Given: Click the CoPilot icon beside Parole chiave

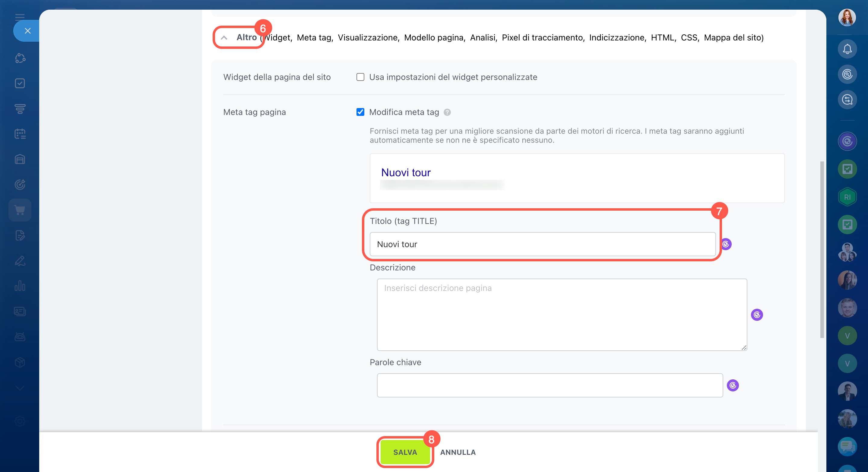Looking at the screenshot, I should point(733,385).
